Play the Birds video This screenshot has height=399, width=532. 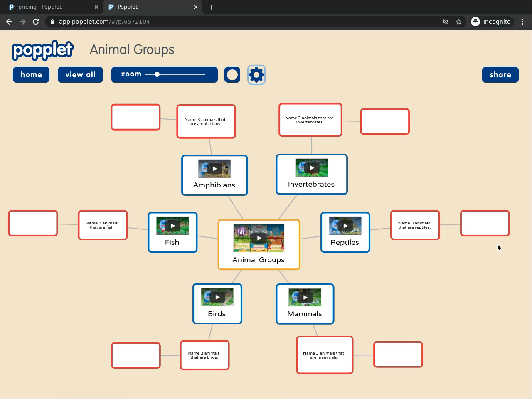(x=217, y=297)
